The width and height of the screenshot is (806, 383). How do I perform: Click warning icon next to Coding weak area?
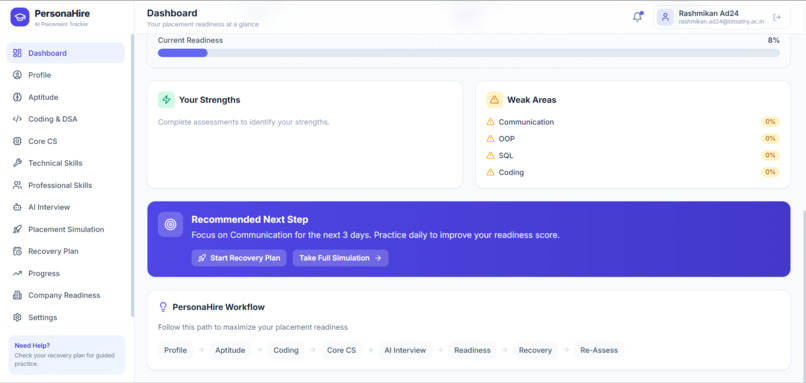[x=490, y=172]
